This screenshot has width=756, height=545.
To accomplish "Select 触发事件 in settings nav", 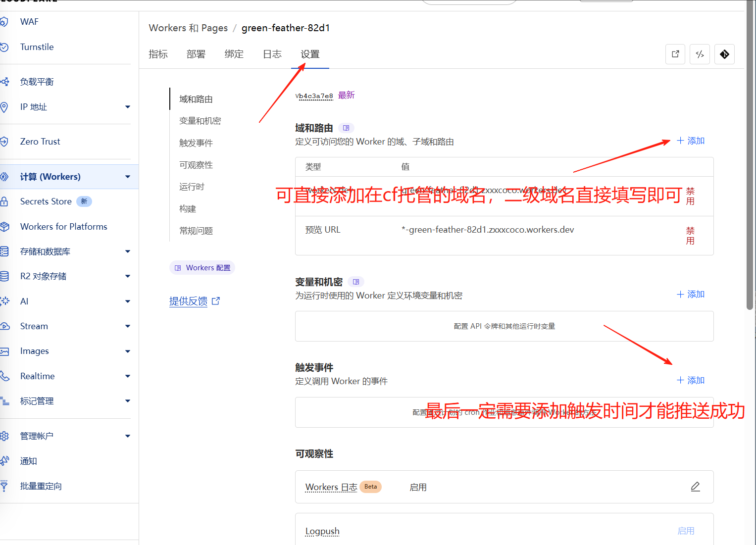I will click(x=196, y=143).
